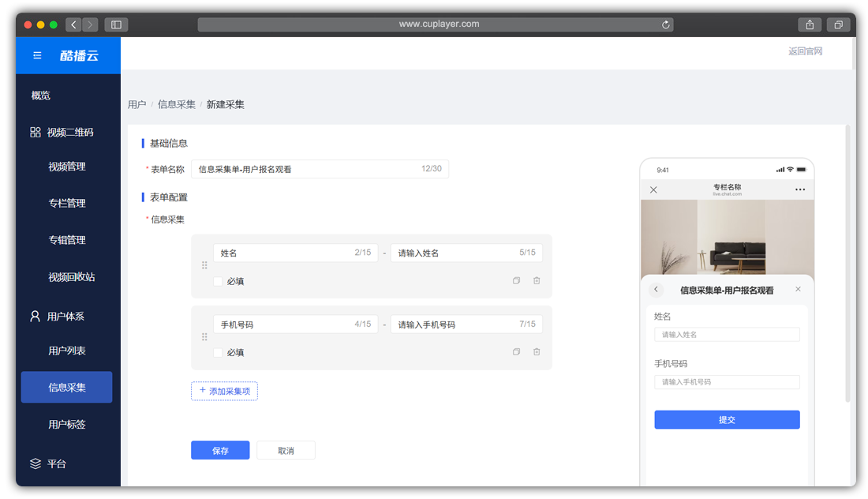Click 返回官网 link at top right
This screenshot has width=868, height=499.
click(x=805, y=51)
